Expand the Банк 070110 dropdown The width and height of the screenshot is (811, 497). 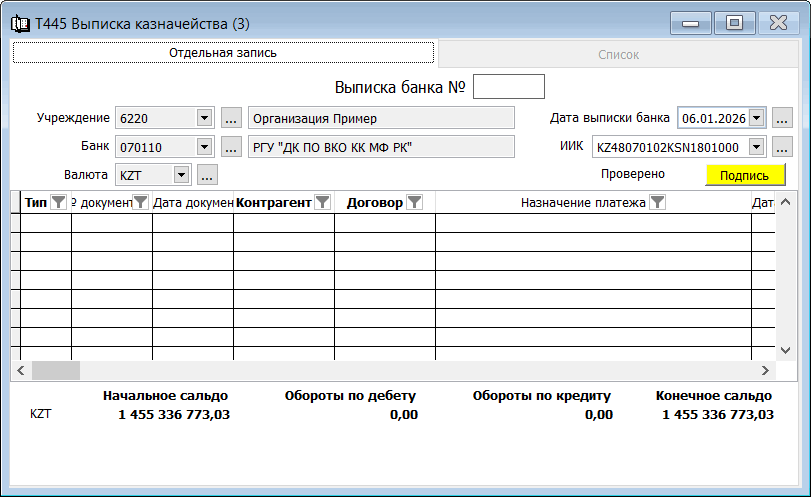click(x=205, y=147)
